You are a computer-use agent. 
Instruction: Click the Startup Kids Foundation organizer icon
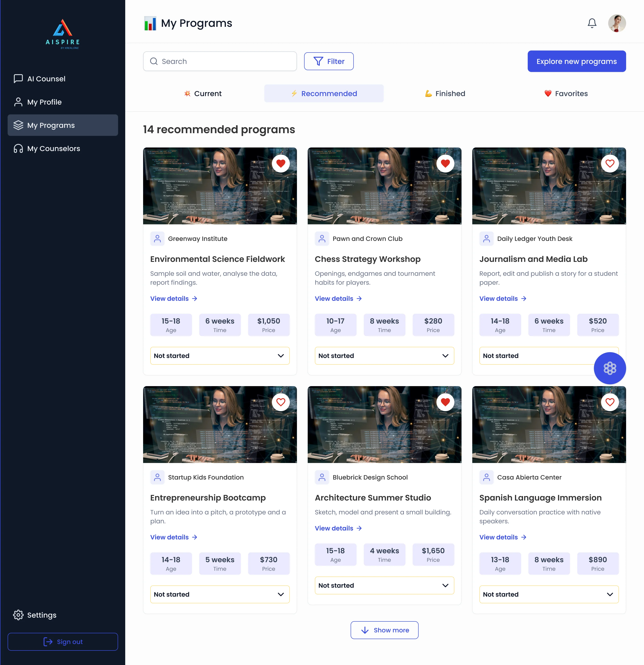(157, 477)
